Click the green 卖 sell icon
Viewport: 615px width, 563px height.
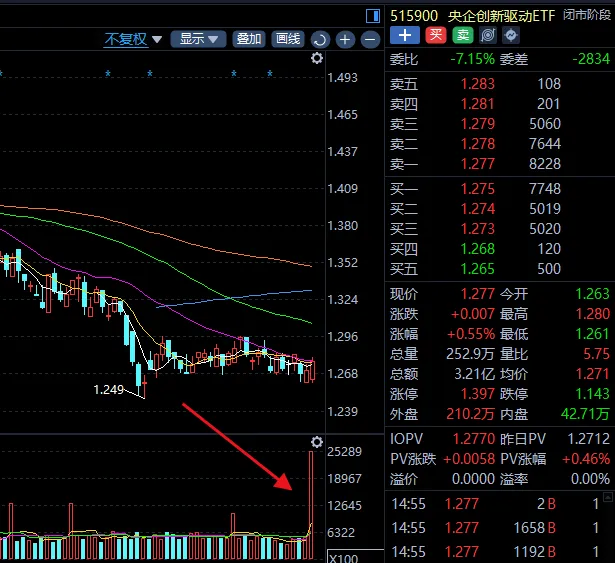tap(462, 35)
